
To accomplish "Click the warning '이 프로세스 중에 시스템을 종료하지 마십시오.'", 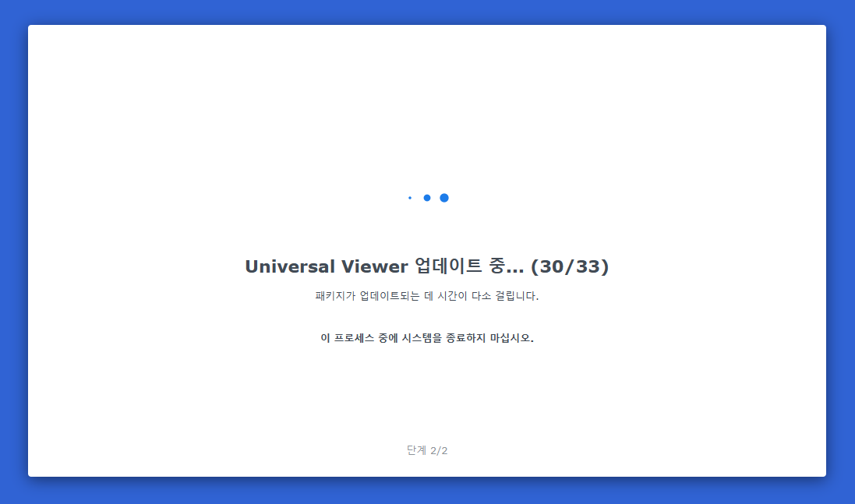I will click(x=427, y=338).
